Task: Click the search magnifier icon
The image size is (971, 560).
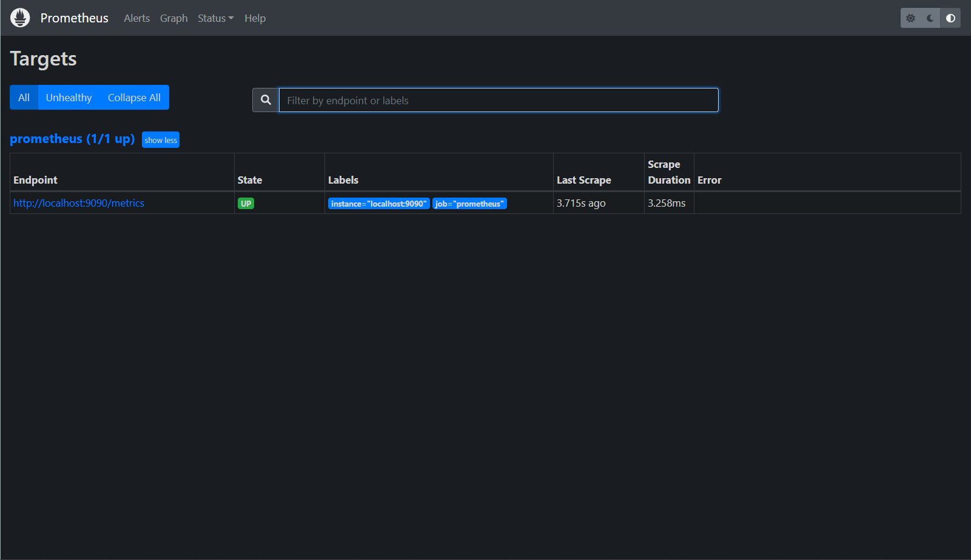Action: [266, 100]
